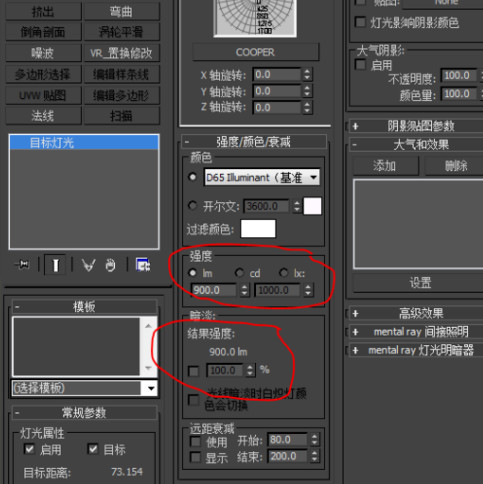Collapse the 模板 rollout
Image resolution: width=483 pixels, height=484 pixels.
[x=84, y=306]
